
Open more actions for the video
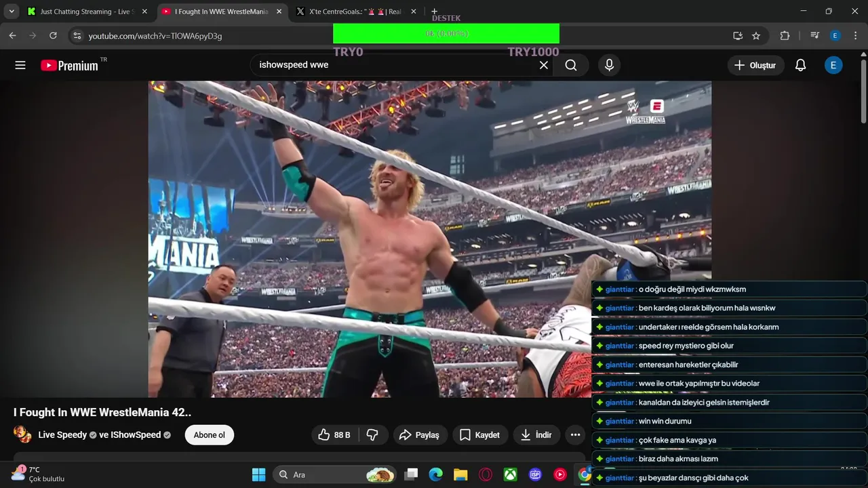pos(575,435)
